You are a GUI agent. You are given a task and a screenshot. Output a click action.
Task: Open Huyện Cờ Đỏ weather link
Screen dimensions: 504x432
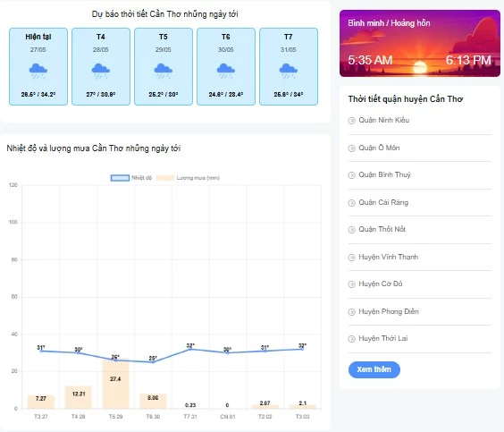pos(381,284)
